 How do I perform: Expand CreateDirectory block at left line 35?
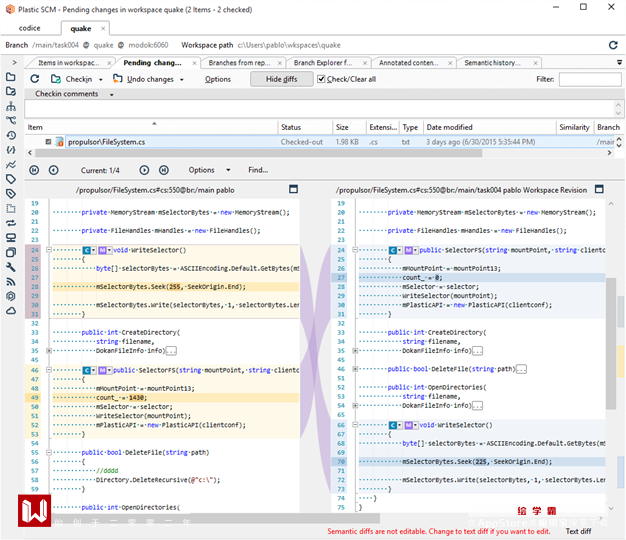49,351
